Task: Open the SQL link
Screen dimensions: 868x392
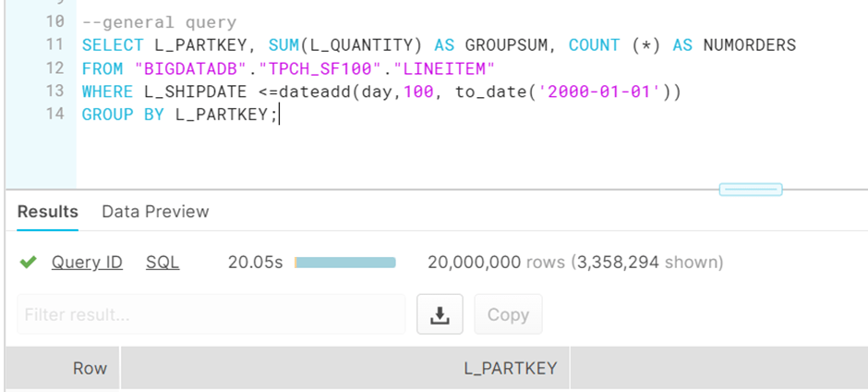Action: point(163,263)
